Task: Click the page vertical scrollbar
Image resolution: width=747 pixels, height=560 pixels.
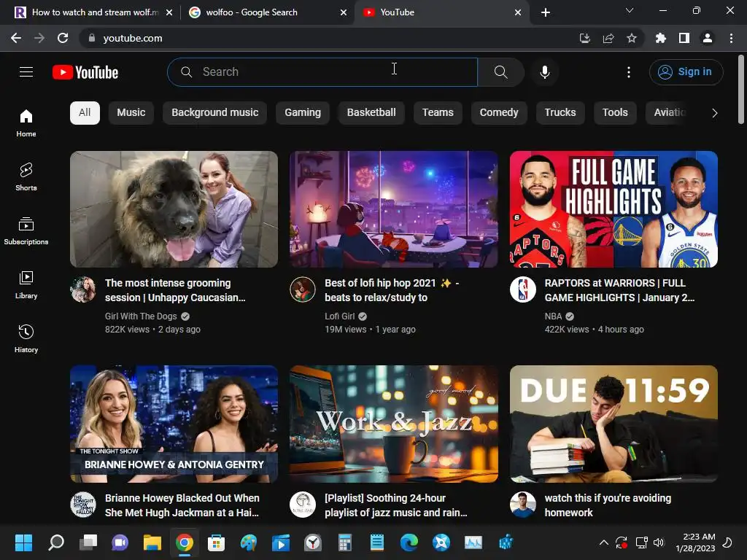Action: (741, 90)
